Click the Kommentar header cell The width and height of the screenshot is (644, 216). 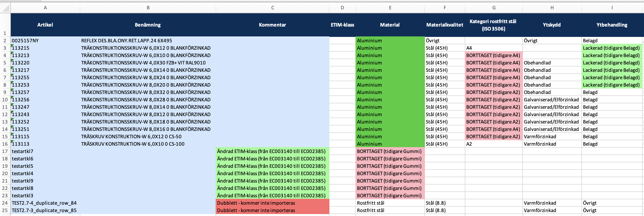[x=273, y=25]
